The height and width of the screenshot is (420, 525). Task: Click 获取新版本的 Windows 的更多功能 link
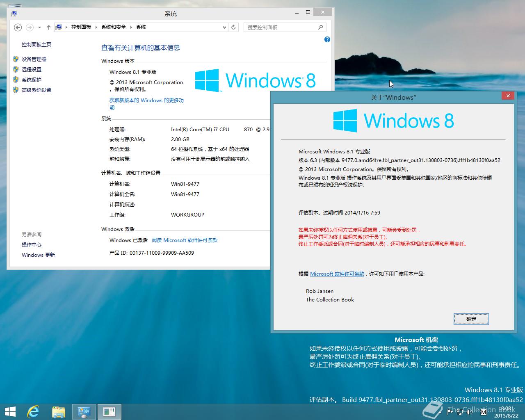[146, 104]
